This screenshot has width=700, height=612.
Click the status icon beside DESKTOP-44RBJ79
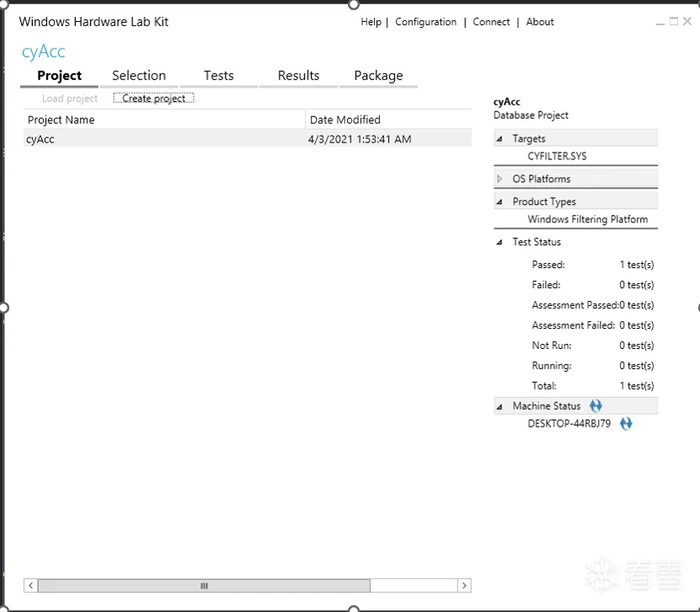(626, 423)
